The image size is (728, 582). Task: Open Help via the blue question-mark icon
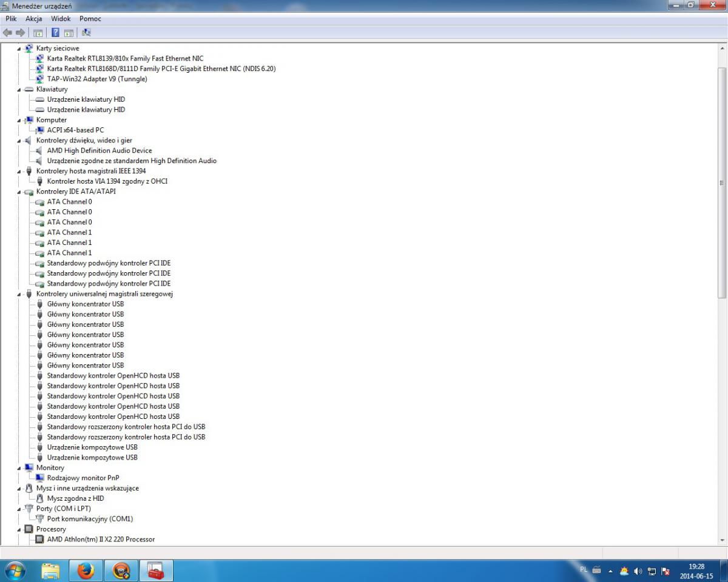(55, 33)
